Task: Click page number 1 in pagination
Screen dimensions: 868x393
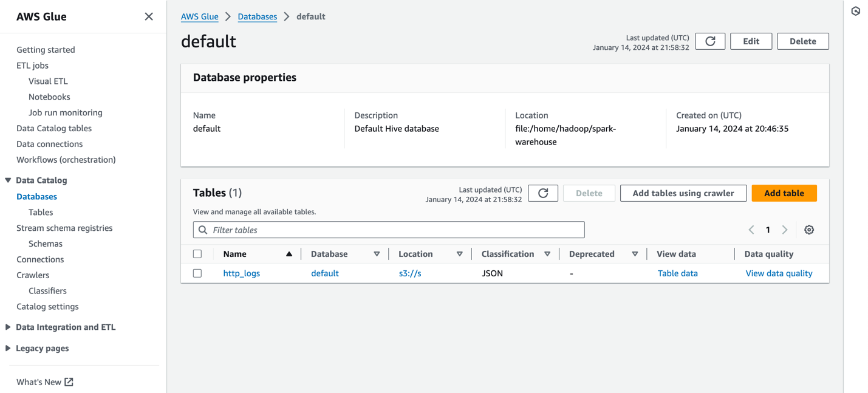Action: point(768,230)
